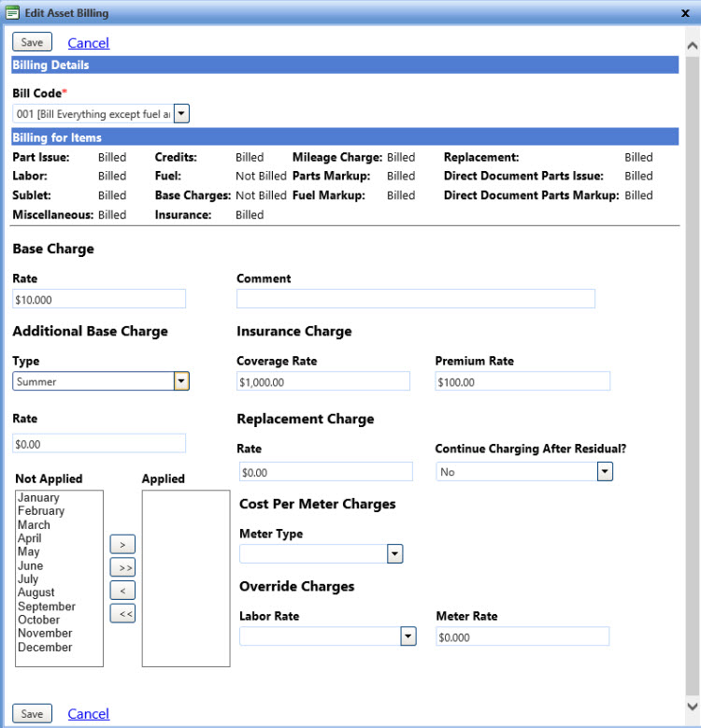Click the Replacement Charge Rate field
Image resolution: width=701 pixels, height=728 pixels.
(326, 472)
